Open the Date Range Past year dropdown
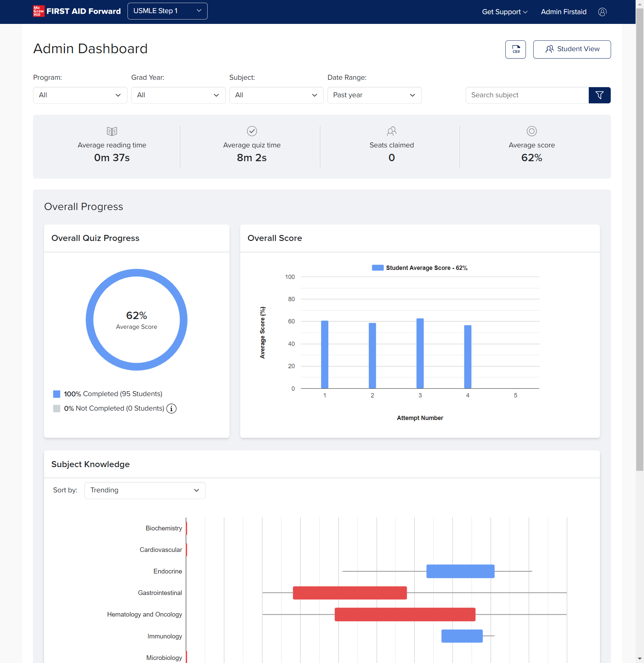This screenshot has height=663, width=644. (x=374, y=95)
